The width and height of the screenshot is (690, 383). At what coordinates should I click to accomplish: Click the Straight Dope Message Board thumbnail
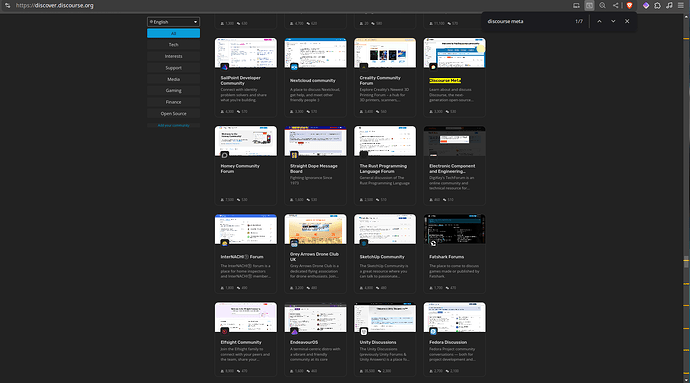click(x=316, y=141)
